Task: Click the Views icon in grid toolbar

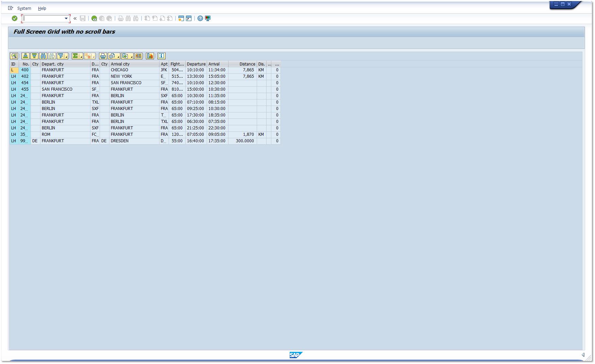Action: 112,56
